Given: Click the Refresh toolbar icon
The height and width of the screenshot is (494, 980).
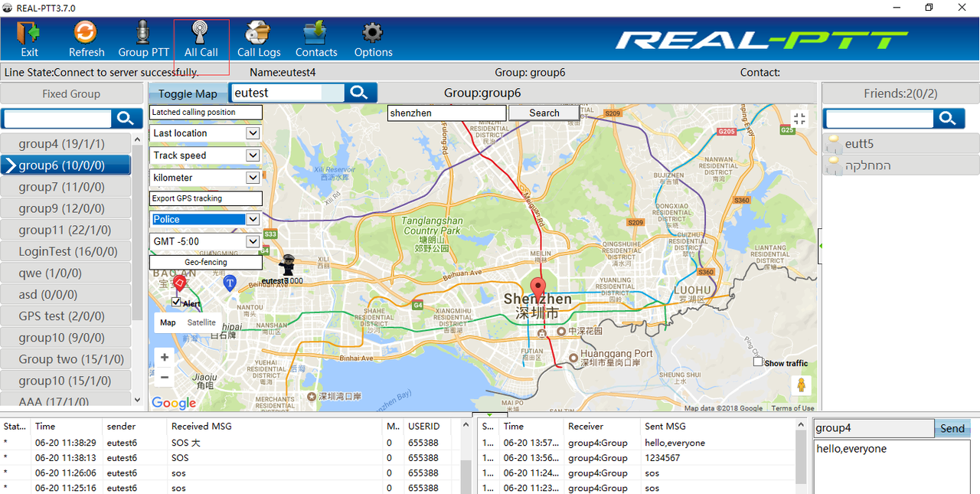Looking at the screenshot, I should click(85, 33).
